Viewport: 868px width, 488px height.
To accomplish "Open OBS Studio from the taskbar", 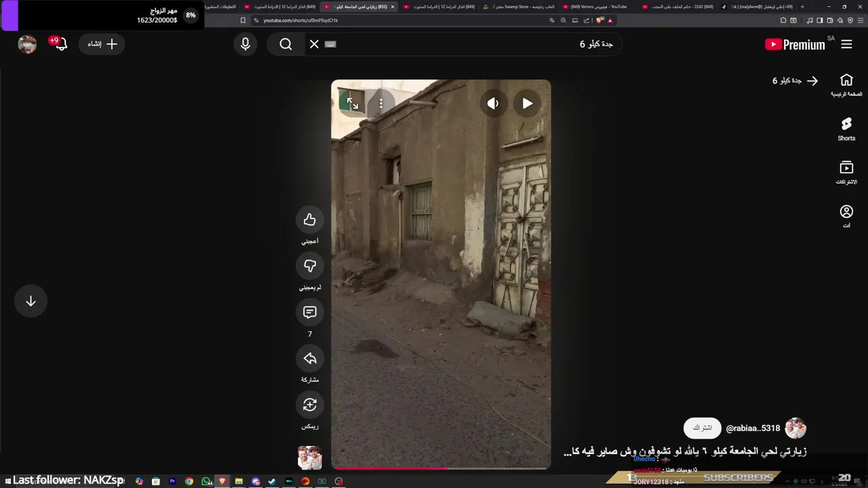I will pyautogui.click(x=338, y=481).
